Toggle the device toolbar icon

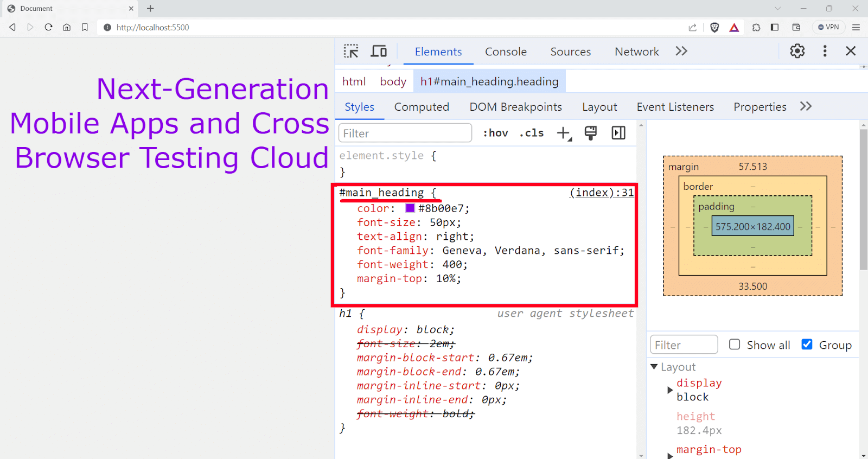coord(379,52)
